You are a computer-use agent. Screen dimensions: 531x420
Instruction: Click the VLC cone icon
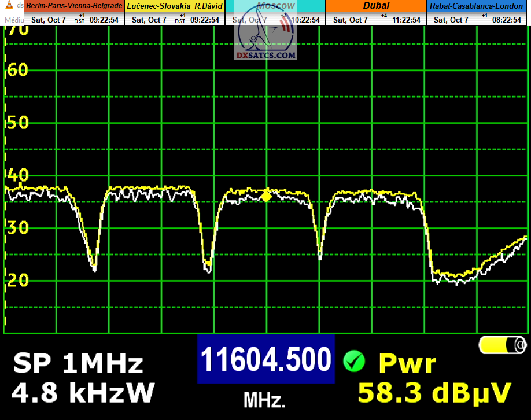(5, 5)
